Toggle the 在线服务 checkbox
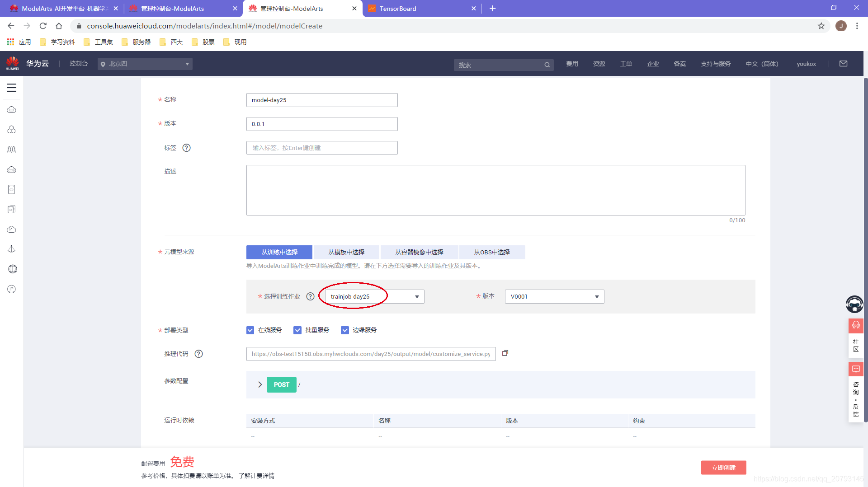This screenshot has width=868, height=487. [x=250, y=330]
